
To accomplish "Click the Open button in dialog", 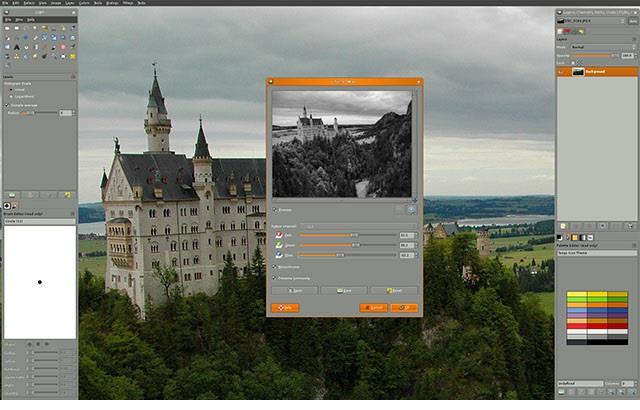I will [x=295, y=290].
